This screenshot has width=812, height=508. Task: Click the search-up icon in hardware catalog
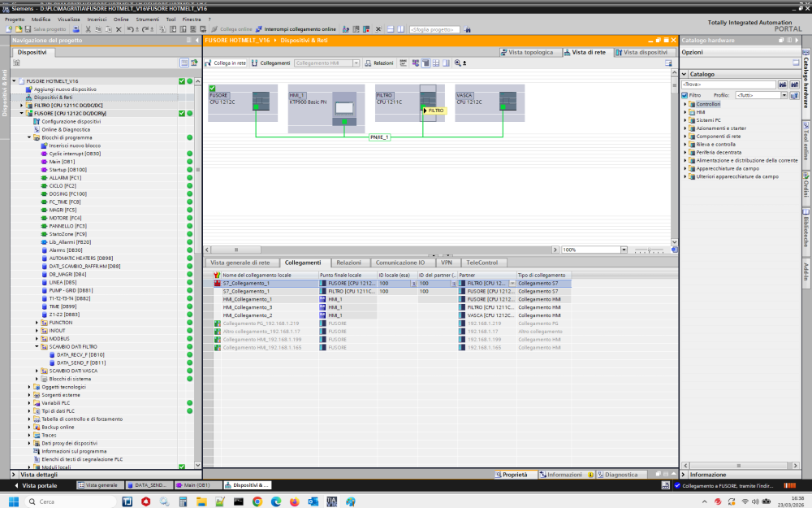[793, 85]
